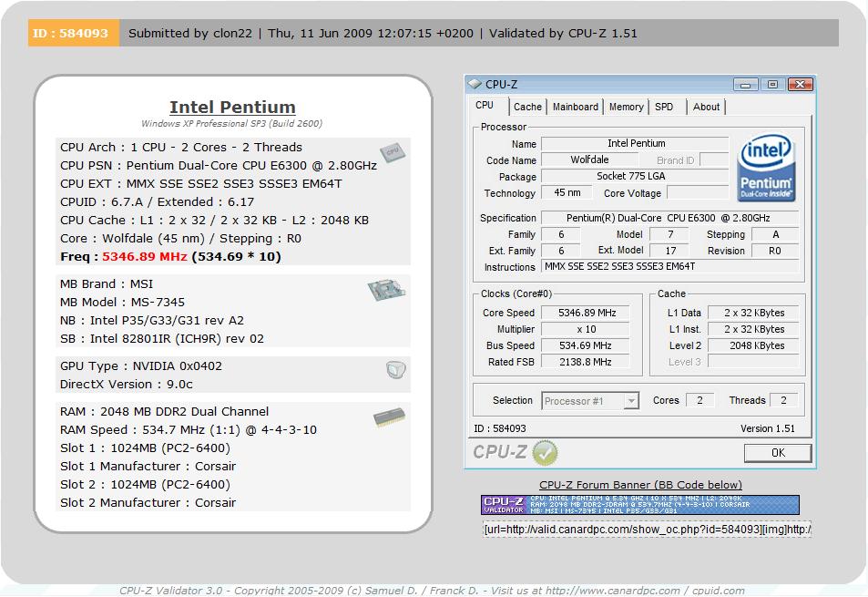Click the DirectX Version : 9.0c line

click(x=127, y=385)
